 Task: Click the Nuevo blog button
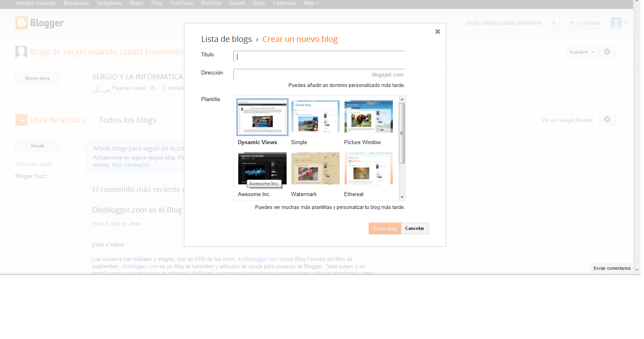click(x=37, y=78)
